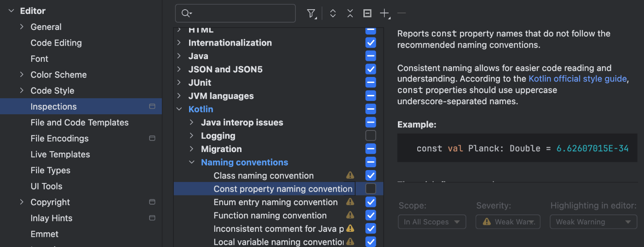This screenshot has height=247, width=644.
Task: Click the Expand All icon in toolbar
Action: point(333,14)
